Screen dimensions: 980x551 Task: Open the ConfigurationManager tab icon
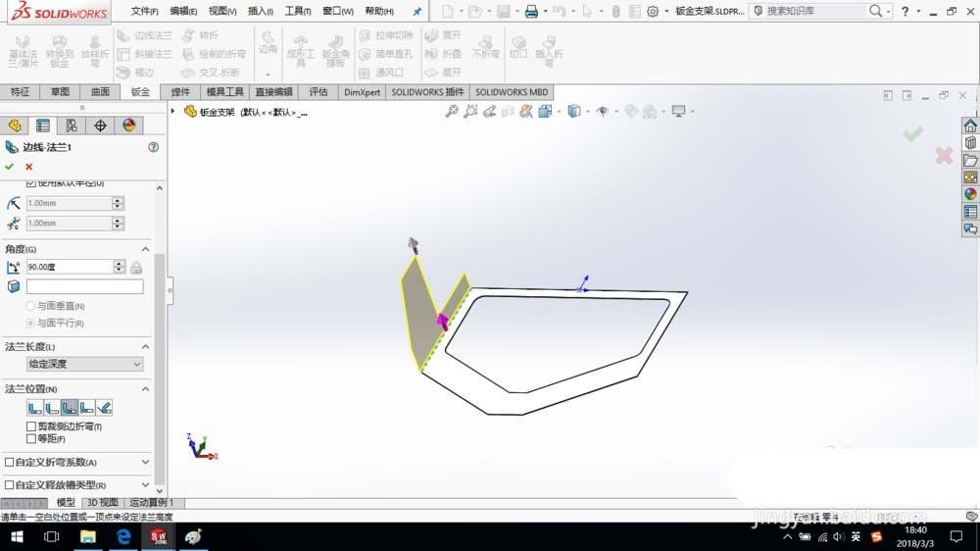72,125
